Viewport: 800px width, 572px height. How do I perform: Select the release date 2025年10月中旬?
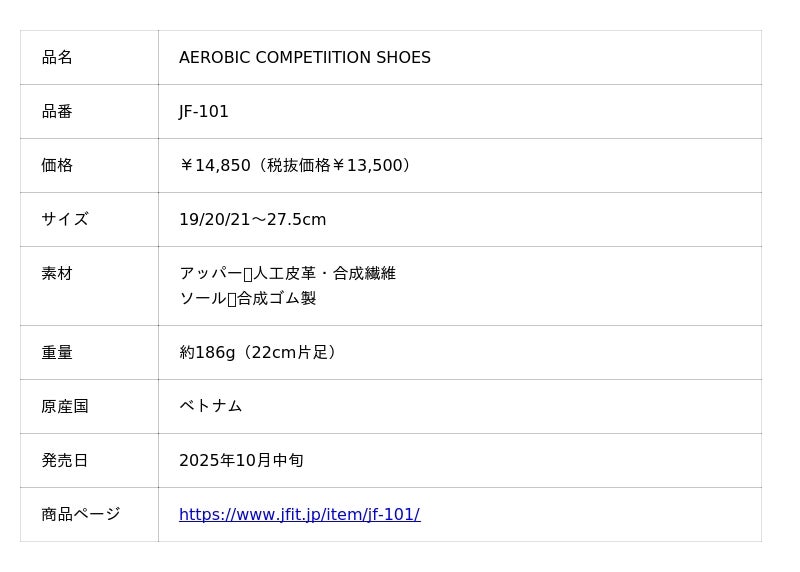241,461
